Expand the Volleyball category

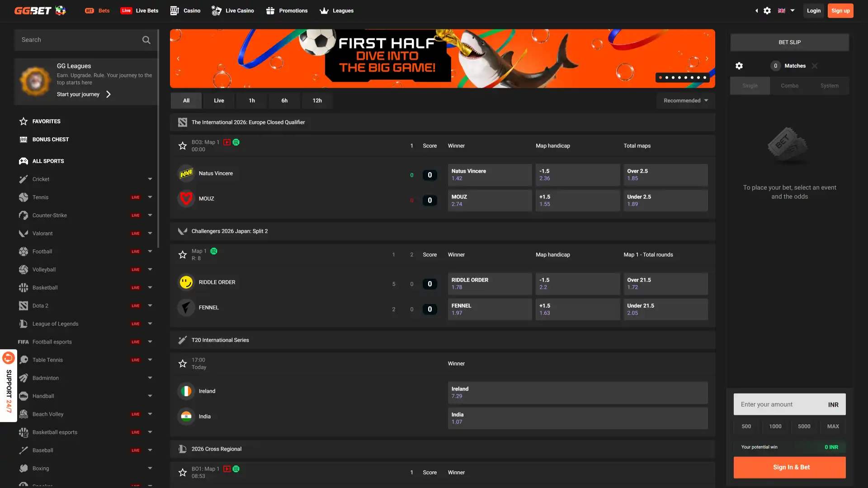click(150, 269)
